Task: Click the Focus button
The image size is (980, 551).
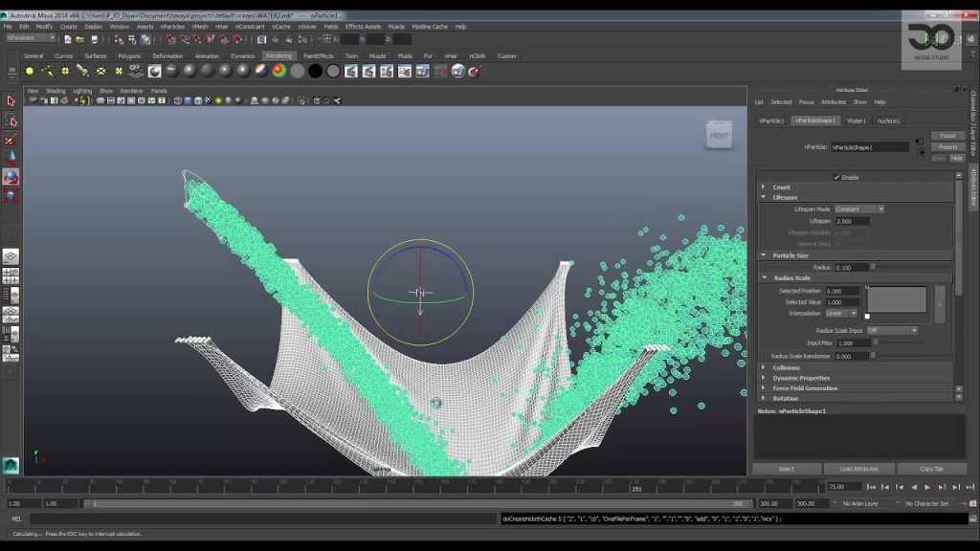Action: click(947, 136)
